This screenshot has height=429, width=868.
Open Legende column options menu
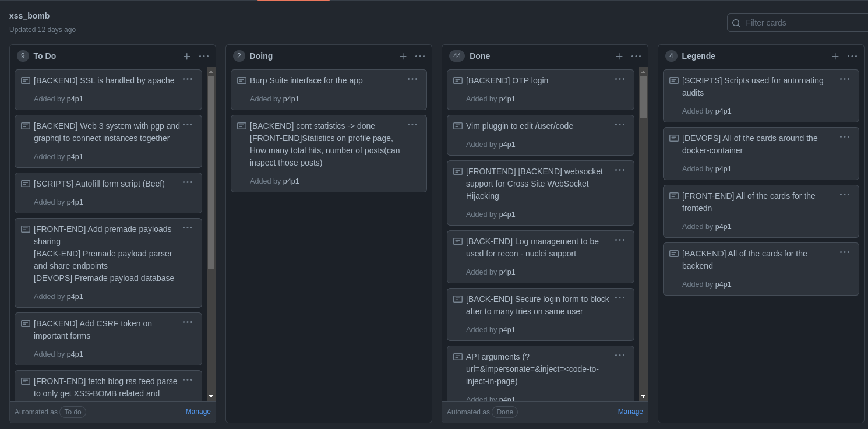click(x=852, y=57)
